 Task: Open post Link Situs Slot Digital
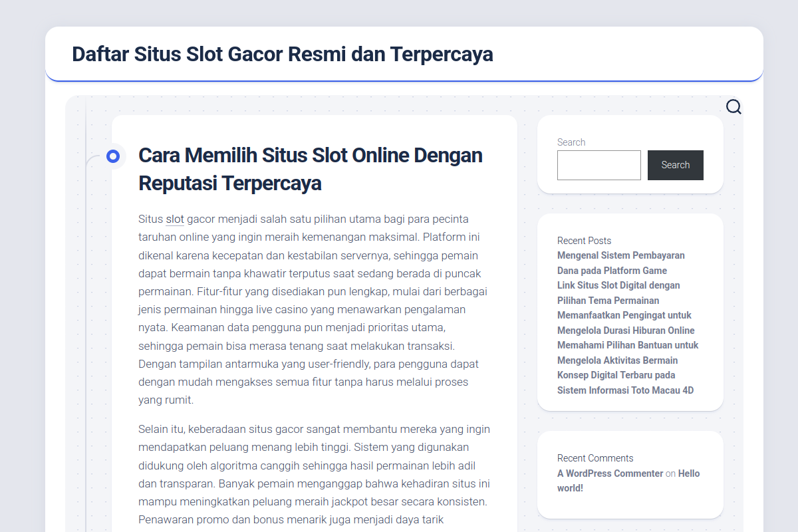point(618,293)
